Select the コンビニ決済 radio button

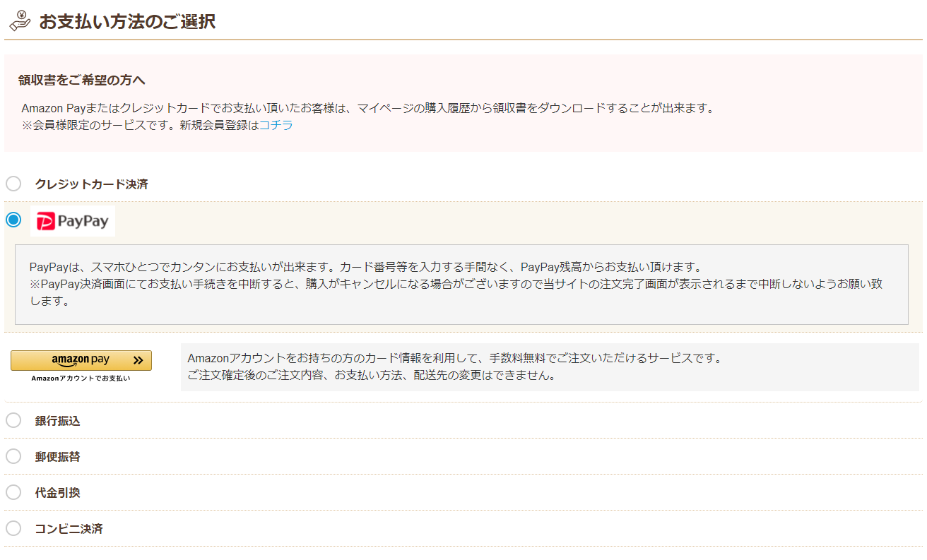[x=13, y=529]
